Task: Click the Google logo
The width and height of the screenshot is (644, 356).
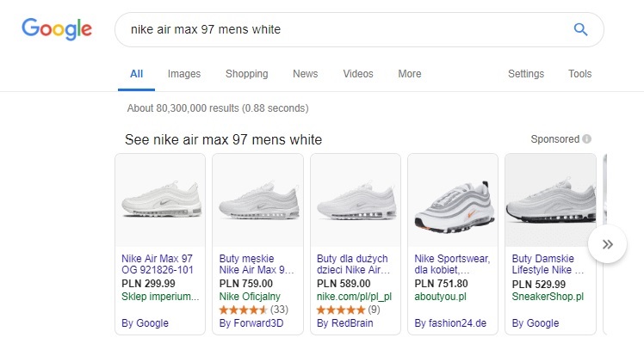Action: click(x=57, y=29)
